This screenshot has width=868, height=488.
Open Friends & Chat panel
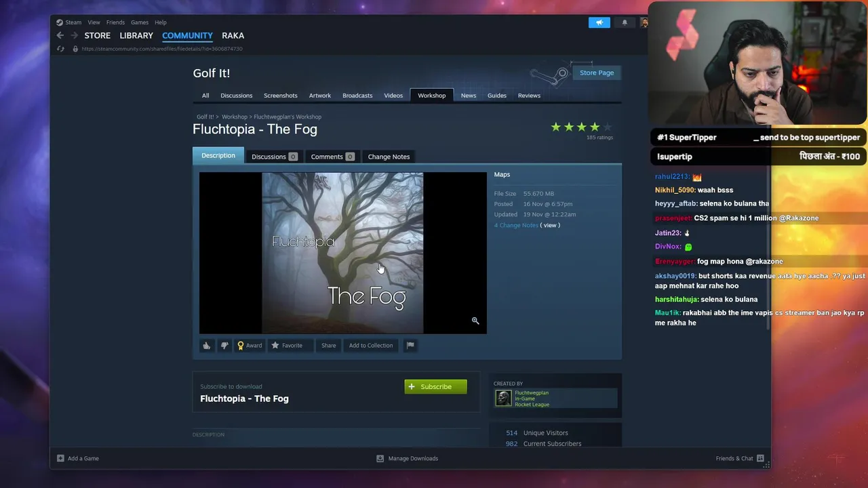click(740, 458)
